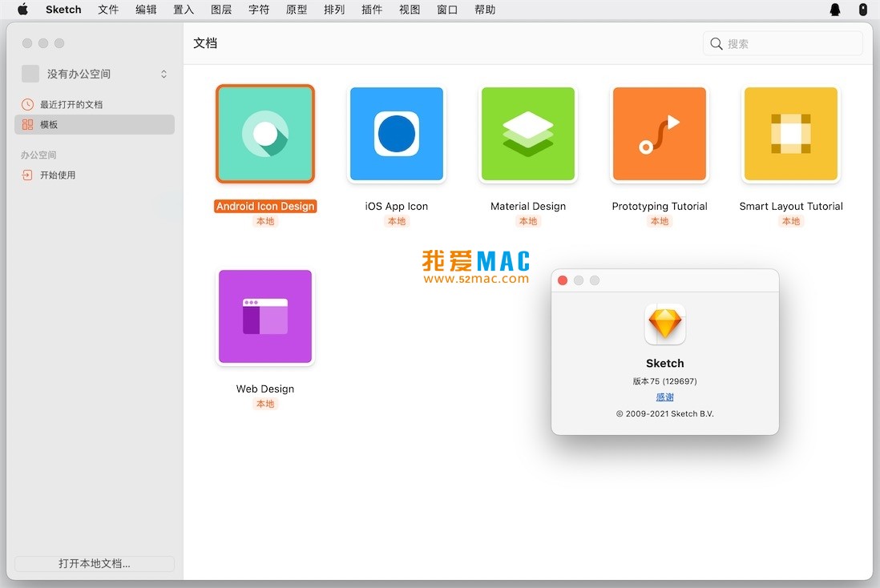Click the 打开本地文档 button

coord(94,563)
